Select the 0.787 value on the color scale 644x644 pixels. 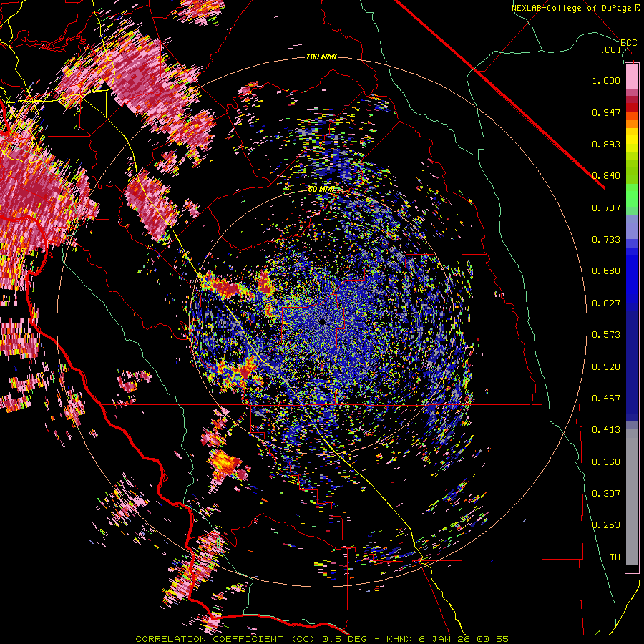[x=606, y=208]
